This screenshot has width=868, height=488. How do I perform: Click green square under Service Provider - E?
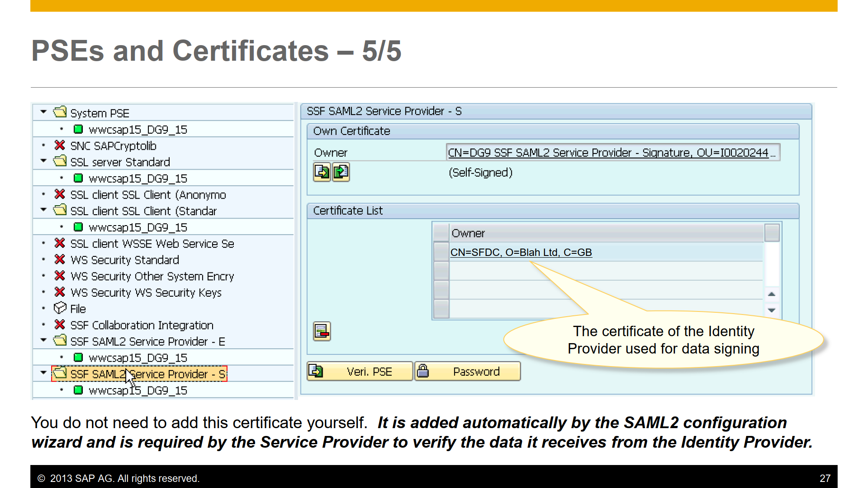point(78,357)
